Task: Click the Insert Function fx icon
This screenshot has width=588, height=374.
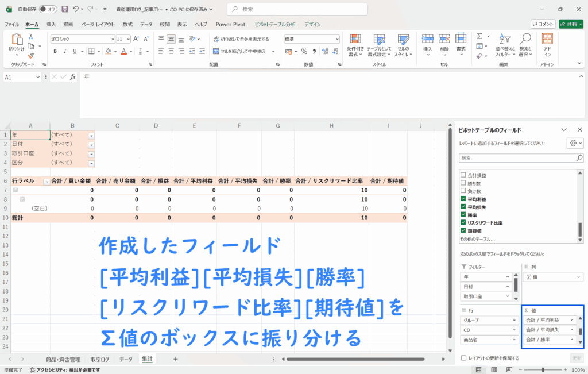Action: [73, 77]
